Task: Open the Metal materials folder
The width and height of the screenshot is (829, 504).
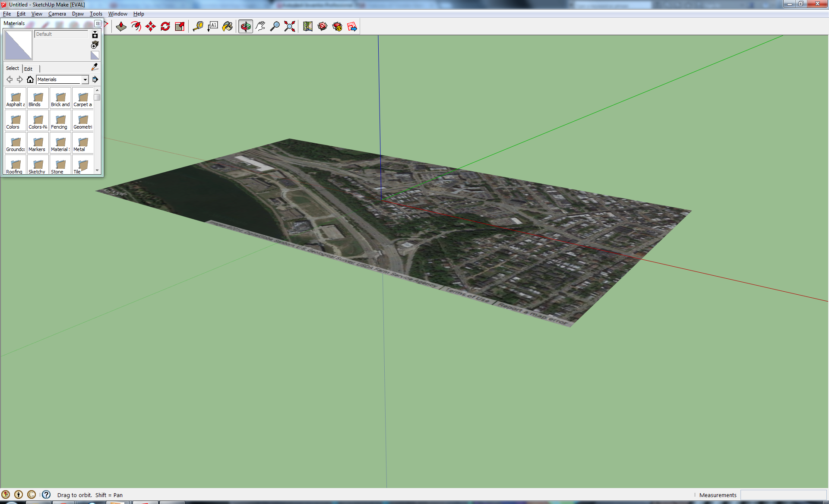Action: (x=83, y=143)
